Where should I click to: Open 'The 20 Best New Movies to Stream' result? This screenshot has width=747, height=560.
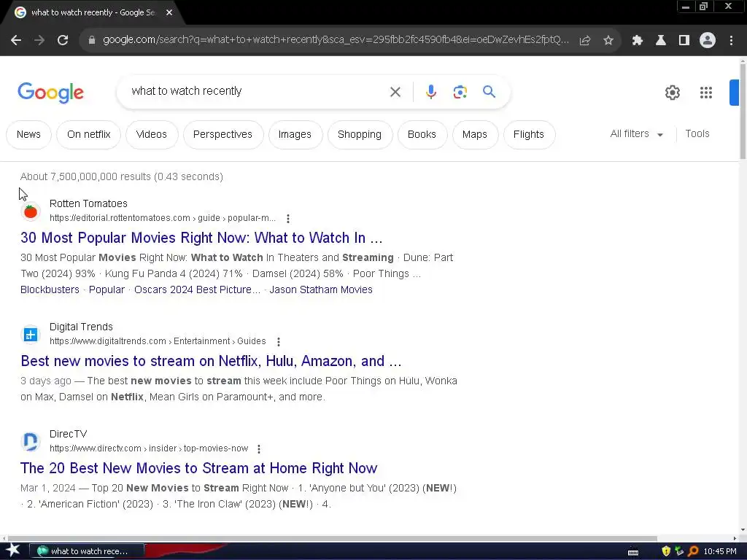(x=198, y=468)
